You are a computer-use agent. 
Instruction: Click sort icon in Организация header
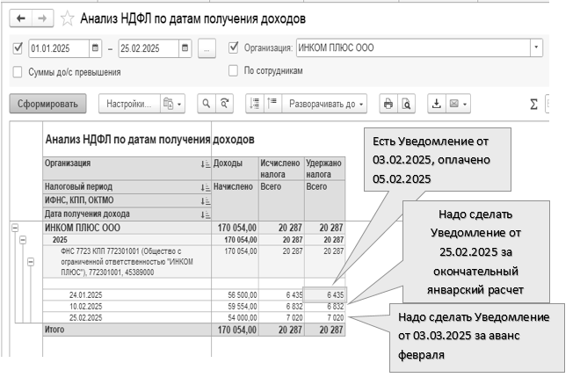tap(206, 163)
